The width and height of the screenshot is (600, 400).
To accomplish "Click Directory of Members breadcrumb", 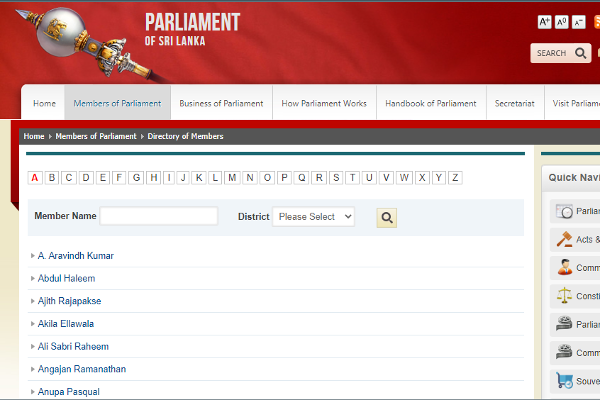I will (185, 136).
